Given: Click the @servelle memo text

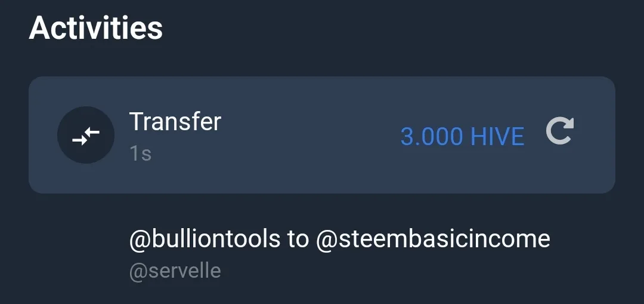Looking at the screenshot, I should [x=175, y=272].
